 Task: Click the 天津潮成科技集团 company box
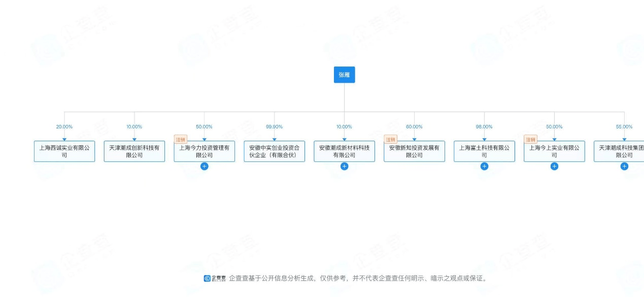click(x=620, y=151)
